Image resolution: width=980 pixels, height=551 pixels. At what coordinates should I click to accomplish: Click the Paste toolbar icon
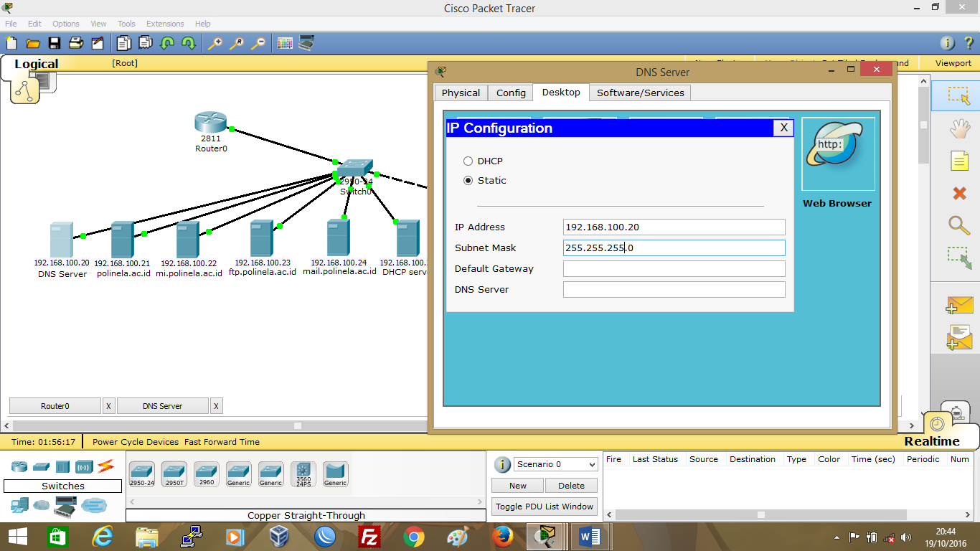click(146, 43)
